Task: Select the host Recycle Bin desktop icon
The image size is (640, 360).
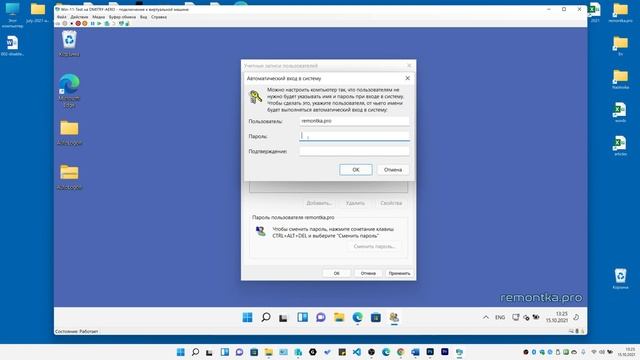Action: coord(620,278)
